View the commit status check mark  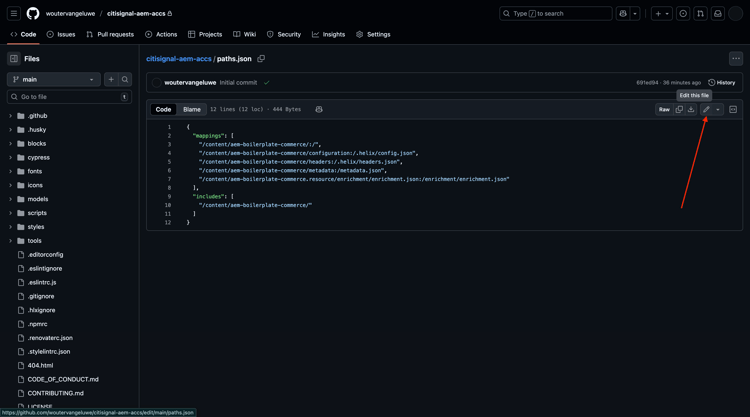[266, 83]
